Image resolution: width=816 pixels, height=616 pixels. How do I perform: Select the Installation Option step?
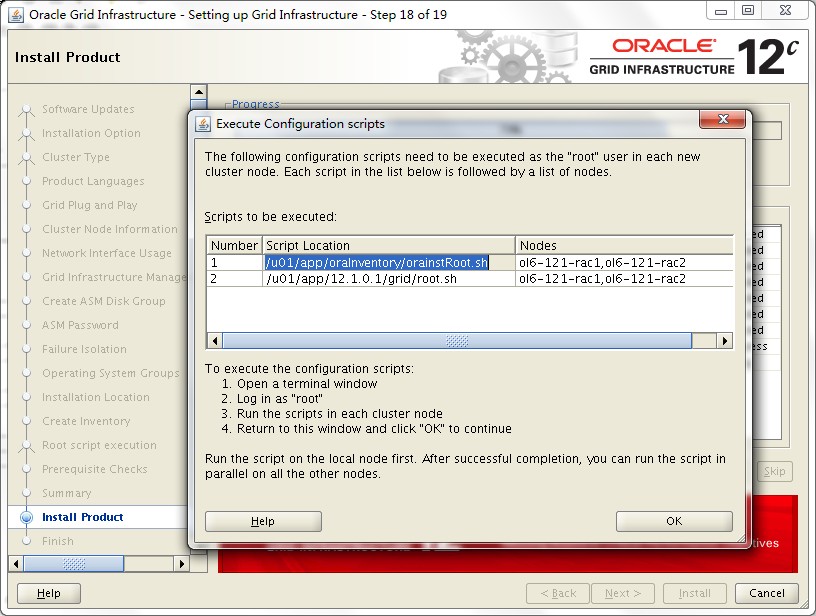pyautogui.click(x=91, y=133)
